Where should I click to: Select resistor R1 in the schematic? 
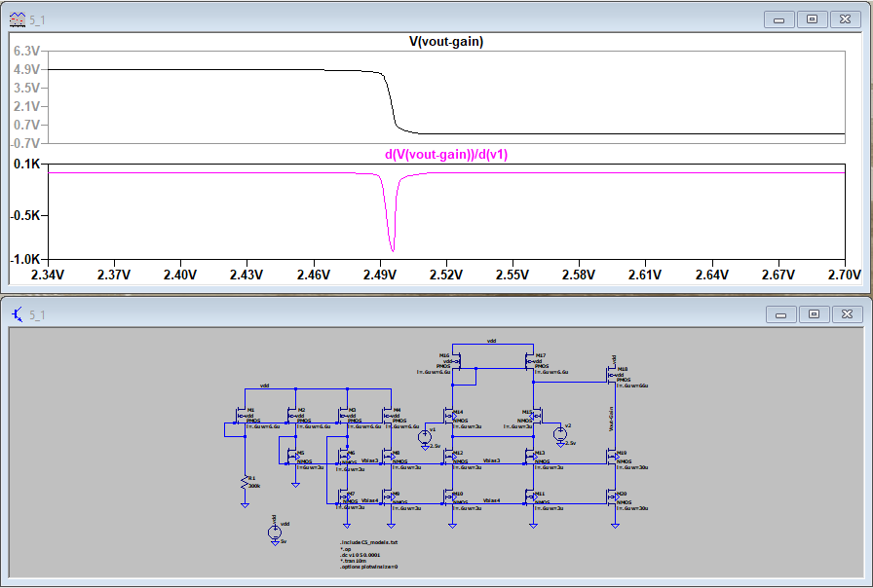tap(245, 483)
